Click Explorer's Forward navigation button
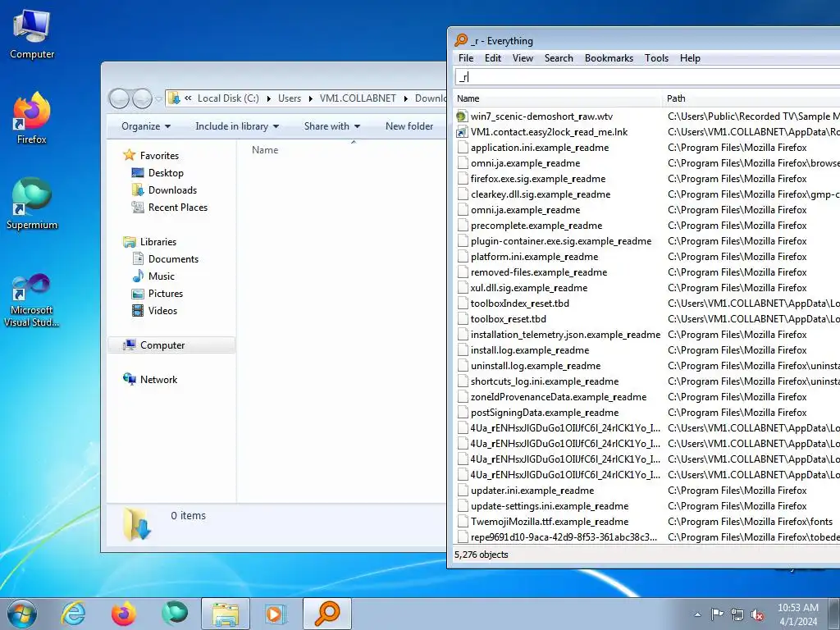840x630 pixels. point(143,98)
